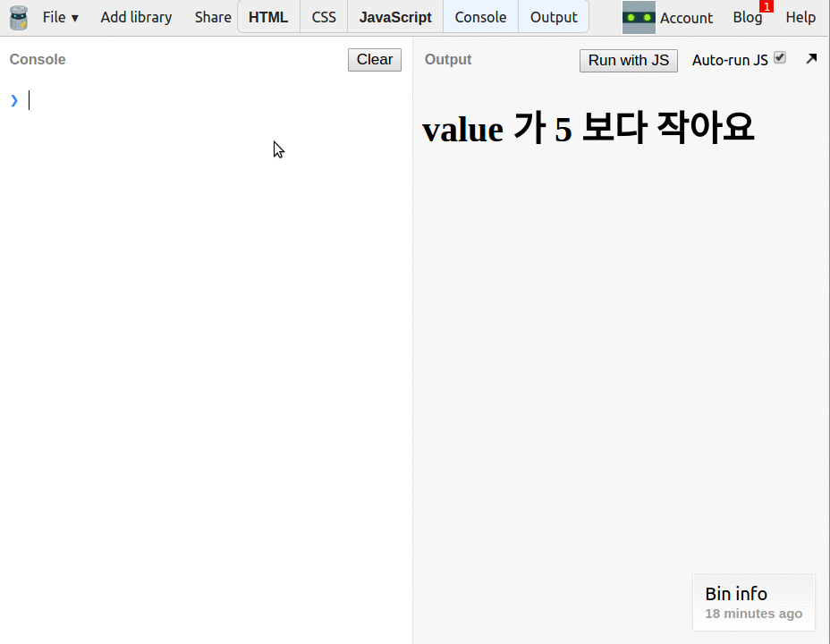Open the JavaScript panel

pos(394,16)
